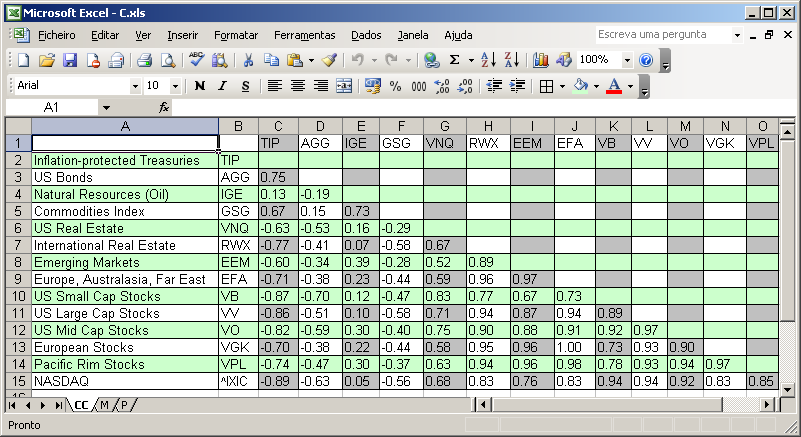Switch to the M sheet tab

pyautogui.click(x=104, y=405)
